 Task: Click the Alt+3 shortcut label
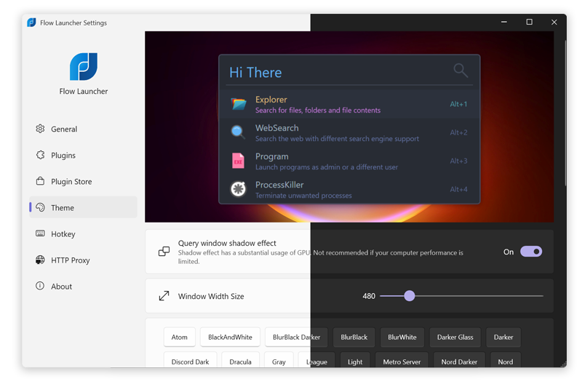pyautogui.click(x=458, y=161)
